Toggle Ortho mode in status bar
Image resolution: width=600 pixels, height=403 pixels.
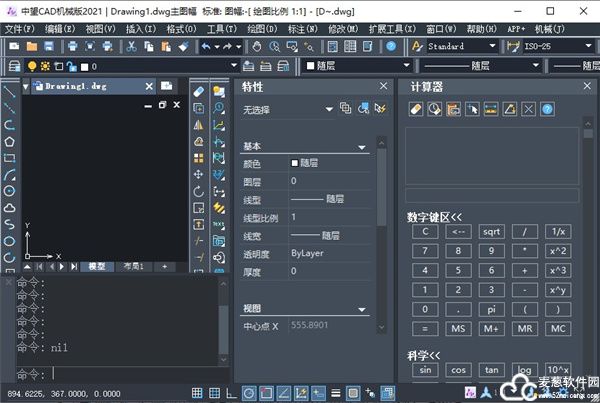point(232,393)
